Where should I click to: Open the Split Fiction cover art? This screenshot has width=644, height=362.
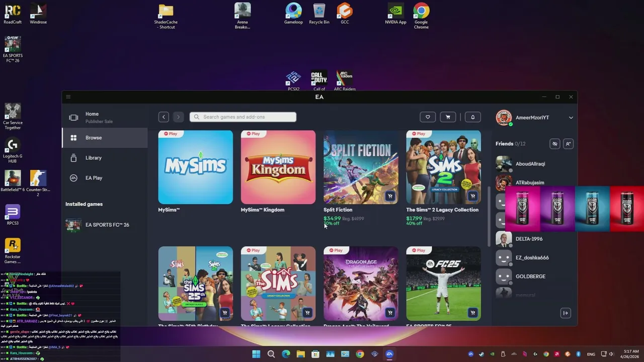361,167
